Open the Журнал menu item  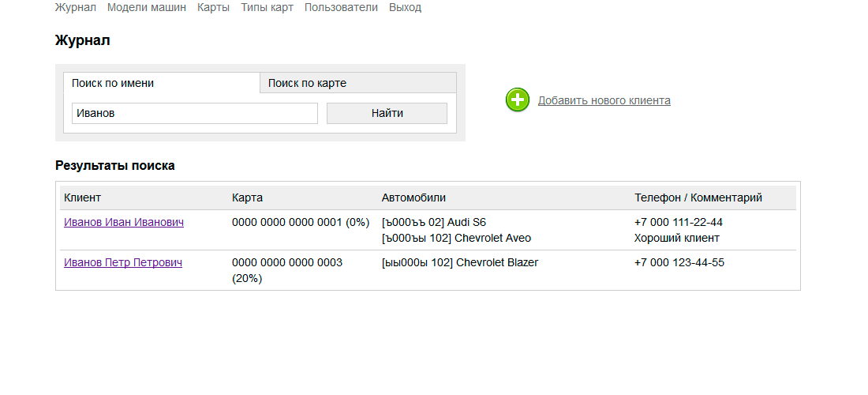(x=75, y=7)
